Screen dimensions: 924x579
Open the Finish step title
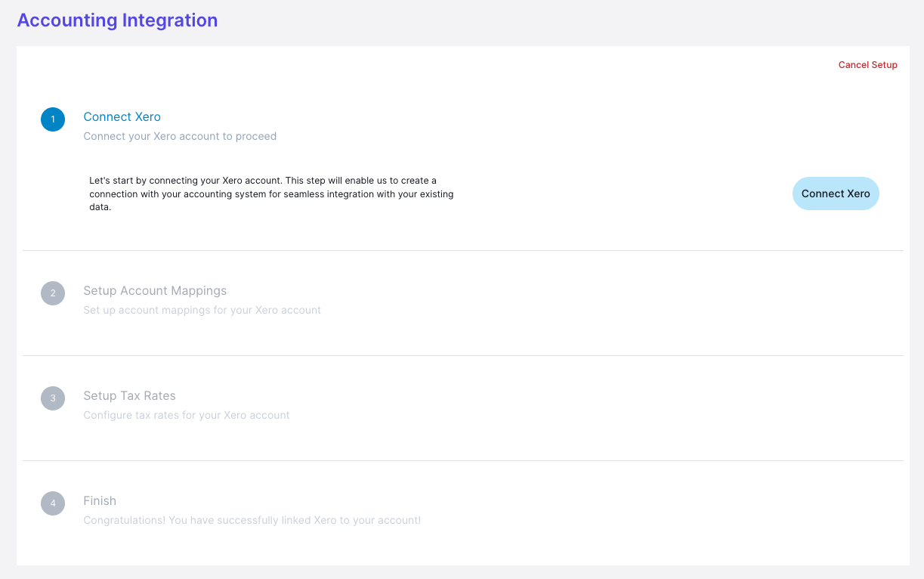(x=100, y=500)
